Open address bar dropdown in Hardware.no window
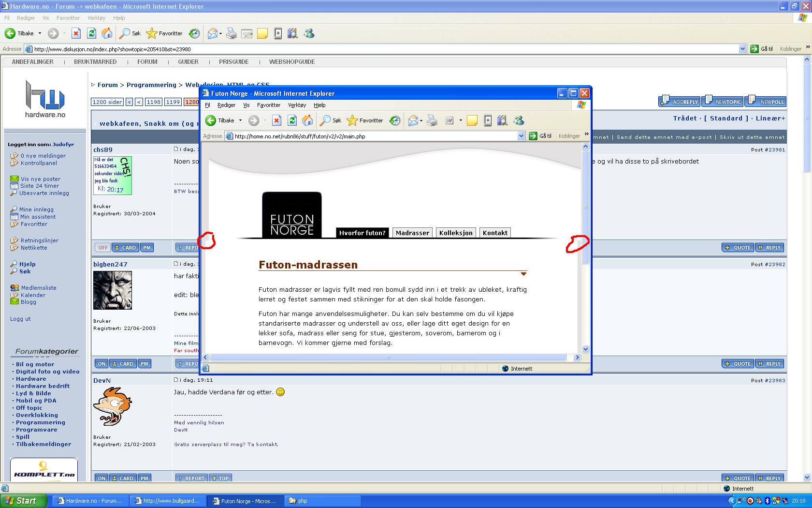Viewport: 812px width, 508px height. coord(742,49)
